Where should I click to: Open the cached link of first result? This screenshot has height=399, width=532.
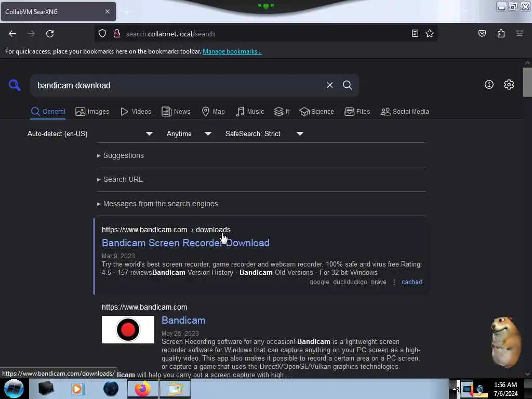(x=412, y=282)
